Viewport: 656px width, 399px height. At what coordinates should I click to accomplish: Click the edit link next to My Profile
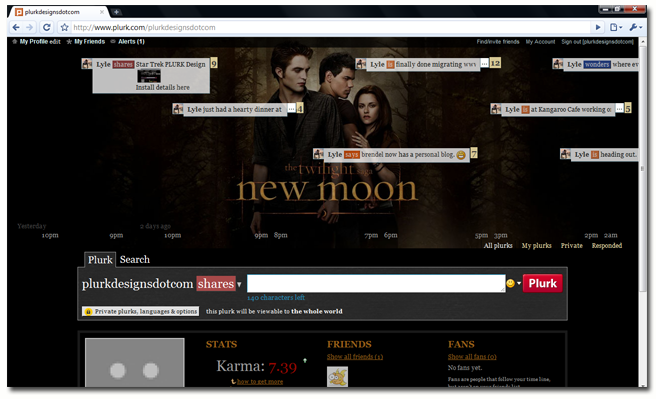(55, 41)
